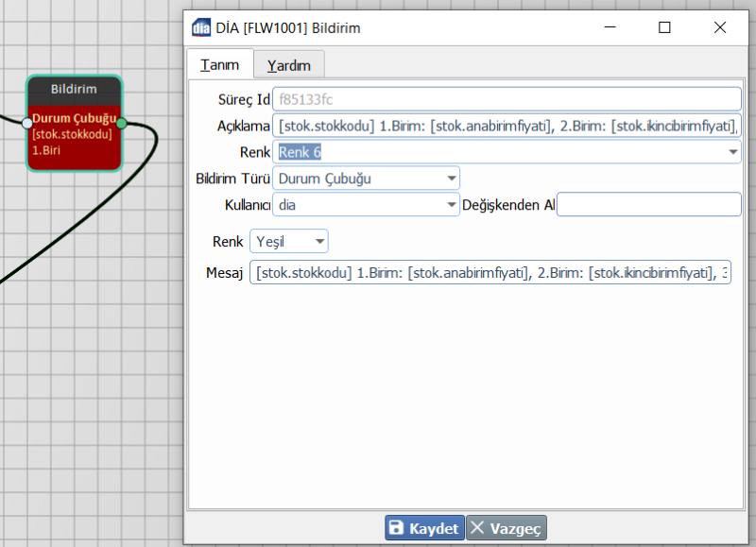Click the left input port of Bildirim node
This screenshot has width=756, height=547.
(26, 122)
